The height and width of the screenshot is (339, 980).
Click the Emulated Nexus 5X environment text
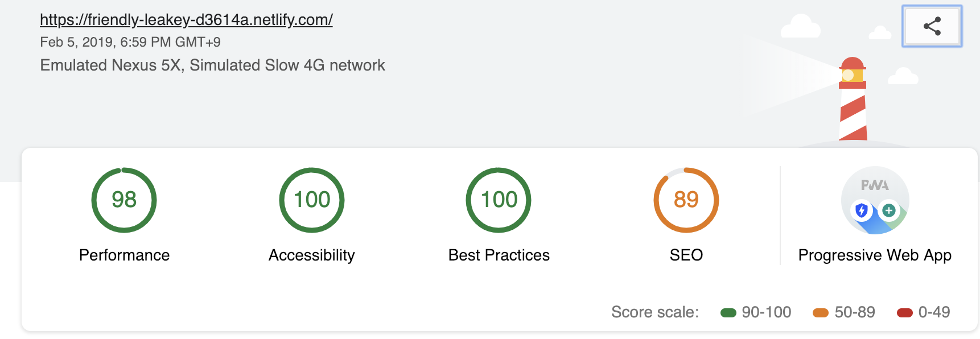click(x=213, y=65)
